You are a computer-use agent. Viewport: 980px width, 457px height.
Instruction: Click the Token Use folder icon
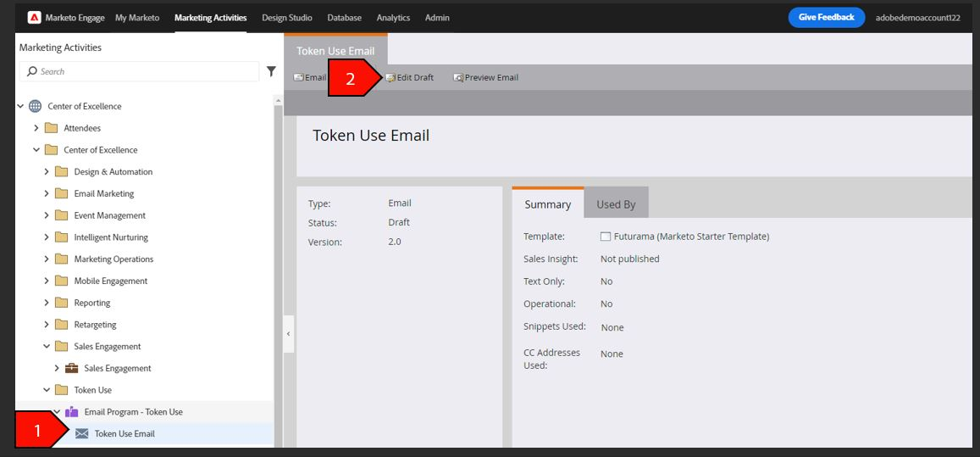point(61,390)
